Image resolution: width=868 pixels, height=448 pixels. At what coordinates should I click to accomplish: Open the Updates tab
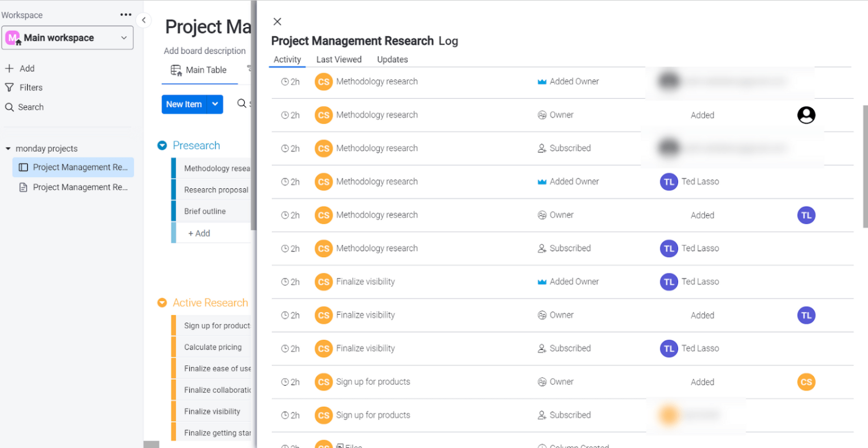(392, 59)
